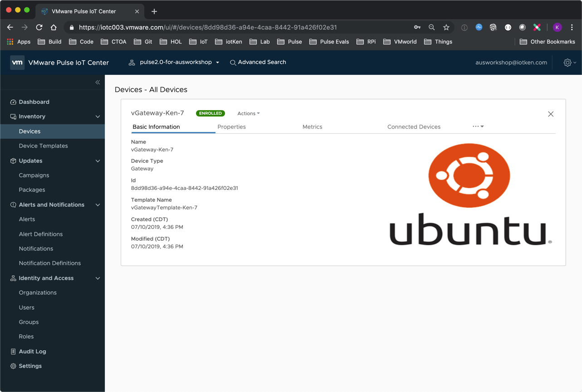Bookmark this page using the star icon
The width and height of the screenshot is (582, 392).
tap(446, 27)
